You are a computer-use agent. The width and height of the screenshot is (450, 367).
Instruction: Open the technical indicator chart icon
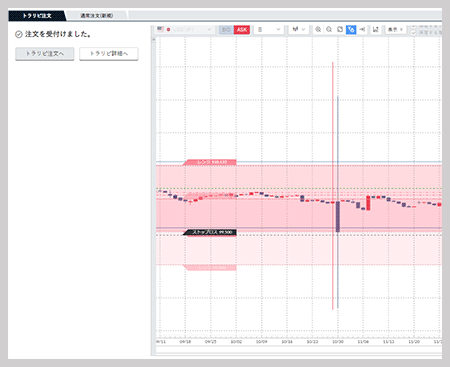click(376, 29)
